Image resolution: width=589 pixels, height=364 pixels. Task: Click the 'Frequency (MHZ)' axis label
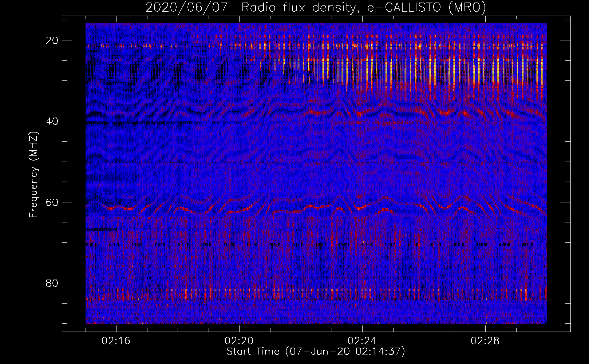tap(33, 175)
